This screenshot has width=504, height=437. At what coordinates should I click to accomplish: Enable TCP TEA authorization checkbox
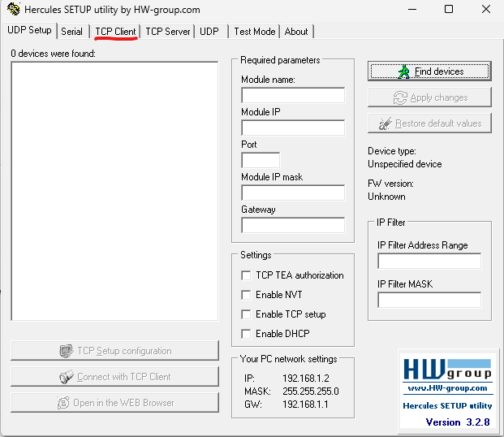click(x=246, y=275)
